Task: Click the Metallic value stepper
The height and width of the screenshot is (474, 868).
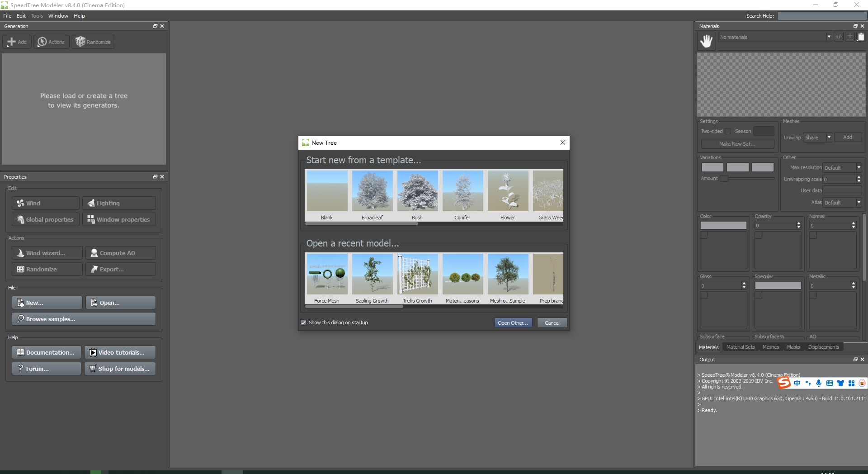Action: click(x=854, y=285)
